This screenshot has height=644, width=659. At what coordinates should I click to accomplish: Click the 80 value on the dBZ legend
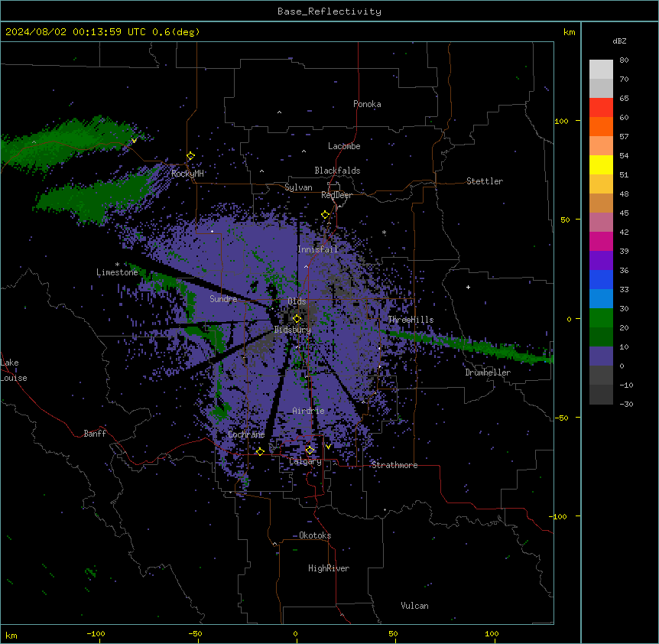pyautogui.click(x=624, y=60)
